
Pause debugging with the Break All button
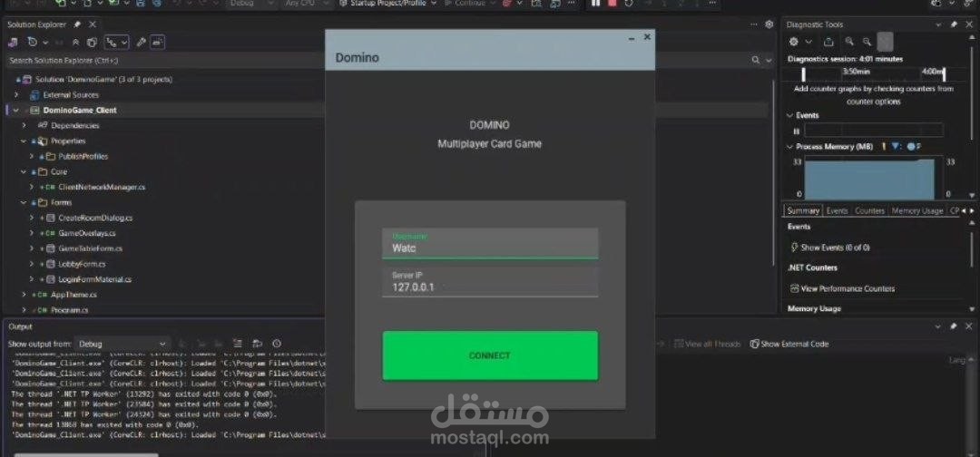(595, 3)
